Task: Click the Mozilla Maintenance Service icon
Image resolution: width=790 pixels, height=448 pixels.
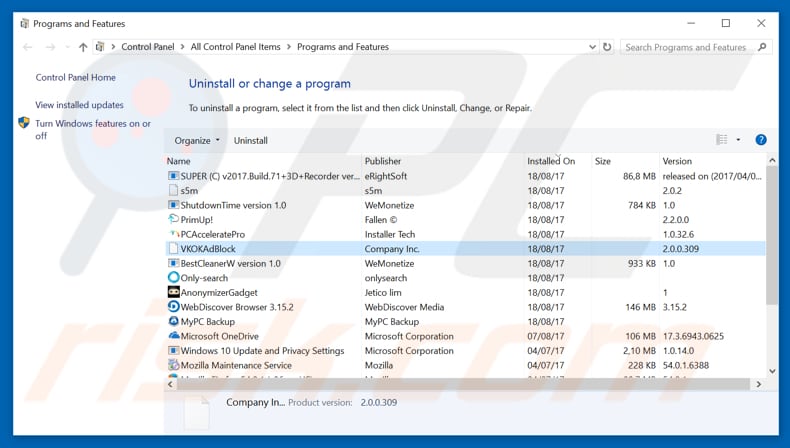Action: click(x=173, y=365)
